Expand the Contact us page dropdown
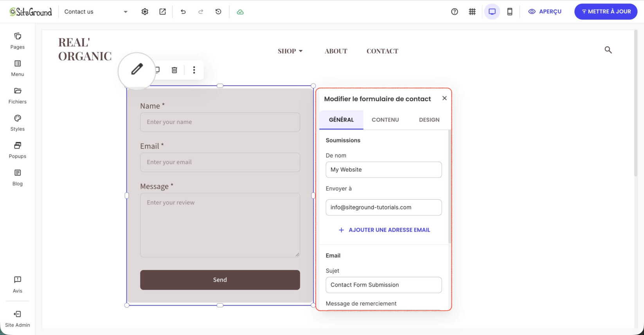The width and height of the screenshot is (644, 335). (126, 12)
